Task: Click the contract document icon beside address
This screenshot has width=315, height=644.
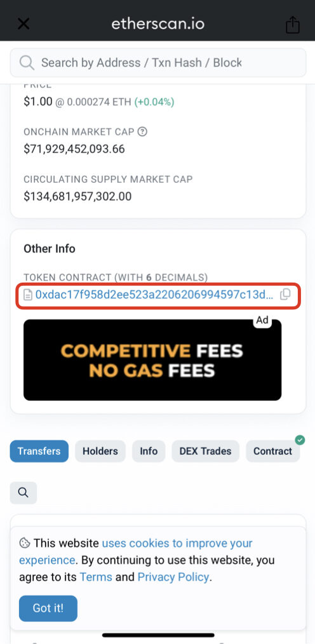Action: (x=28, y=295)
